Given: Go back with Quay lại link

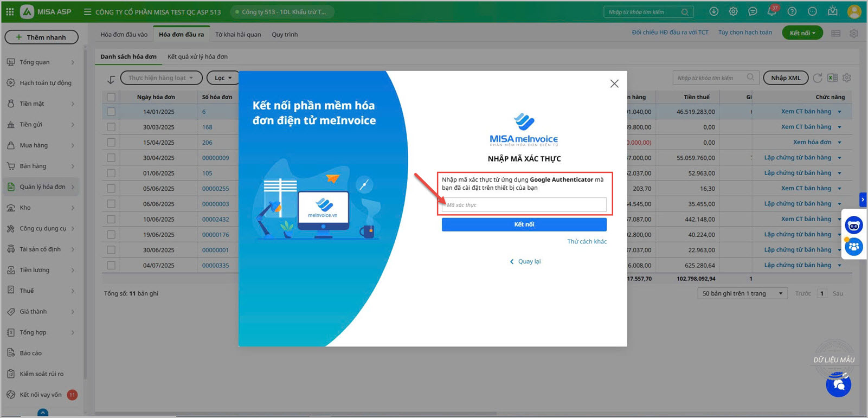Looking at the screenshot, I should pos(525,261).
